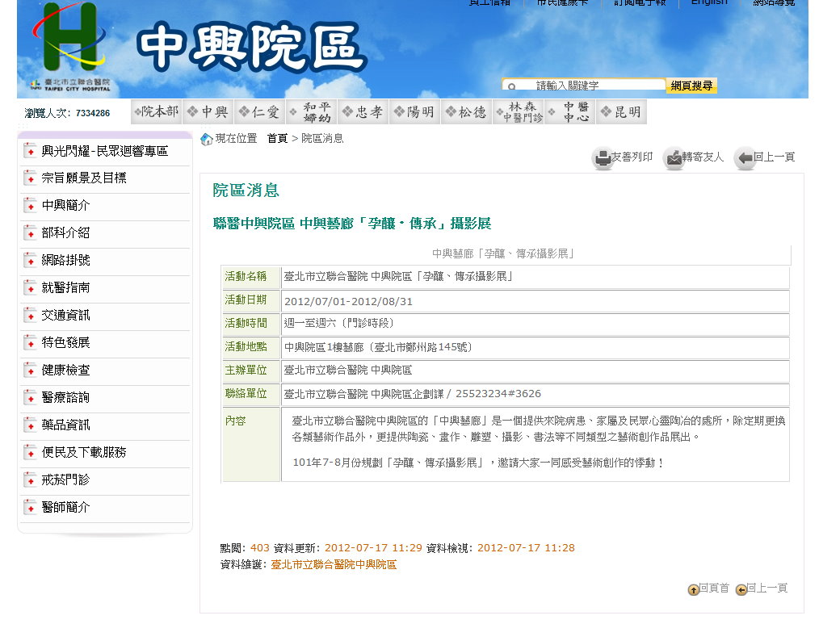Open 交通資訊 in the sidebar
The image size is (840, 624).
66,316
